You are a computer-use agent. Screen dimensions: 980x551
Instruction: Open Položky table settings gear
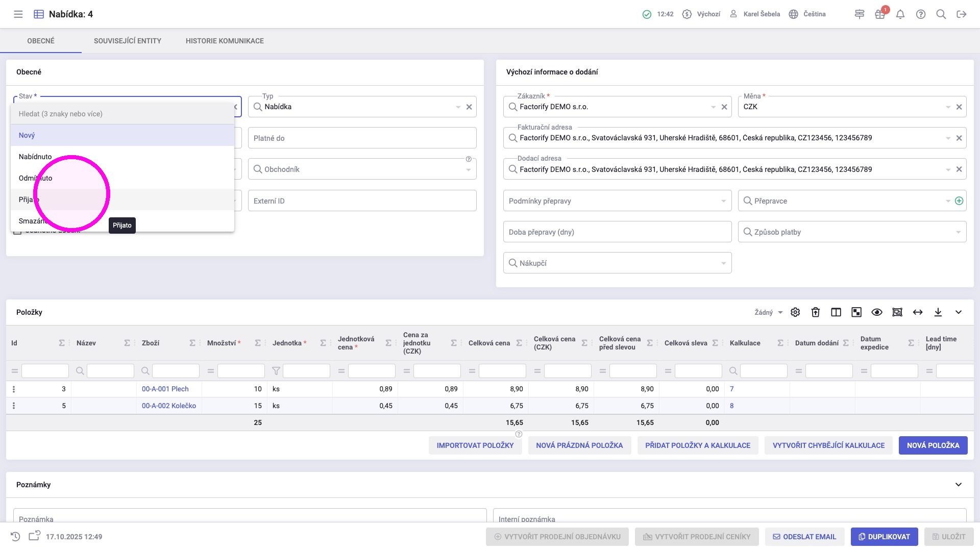(x=795, y=312)
